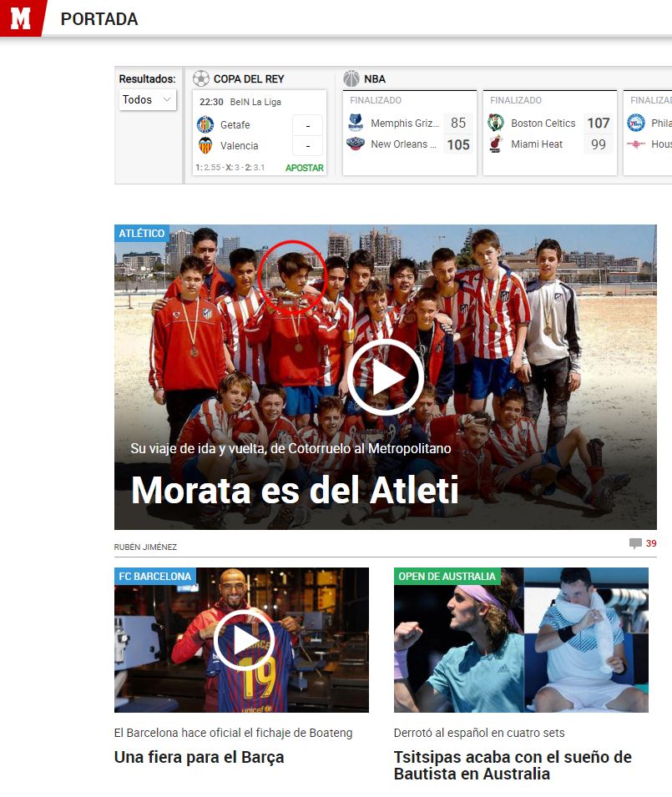672x797 pixels.
Task: Click the Valencia team crest
Action: tap(205, 145)
